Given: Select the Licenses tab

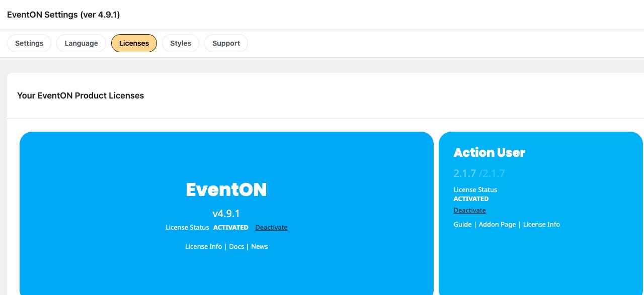Looking at the screenshot, I should tap(134, 43).
